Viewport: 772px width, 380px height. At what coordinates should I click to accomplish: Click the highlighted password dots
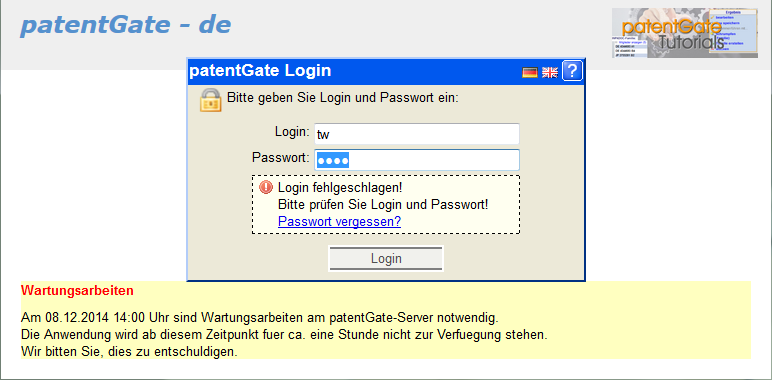(x=333, y=160)
